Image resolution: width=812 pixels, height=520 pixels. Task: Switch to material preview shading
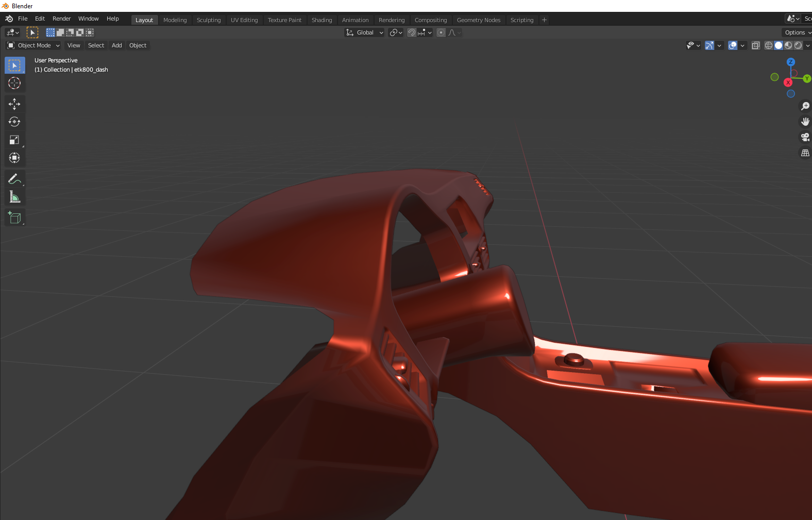788,45
